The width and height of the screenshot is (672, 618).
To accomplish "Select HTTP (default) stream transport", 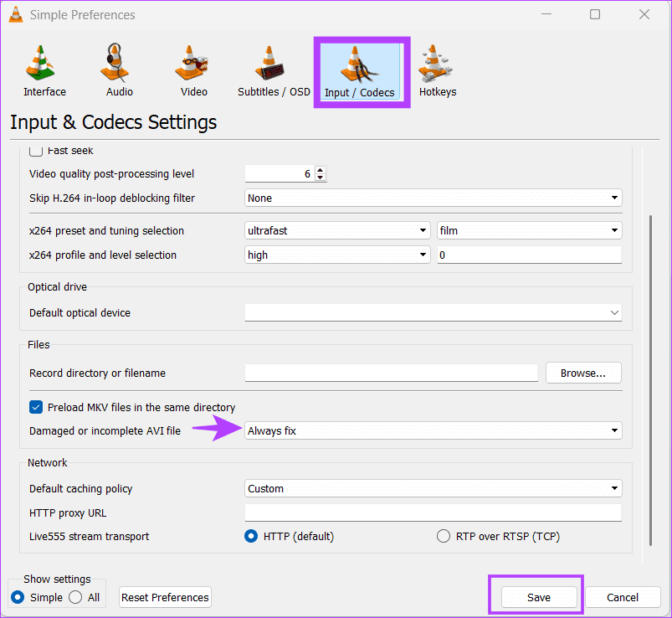I will 251,536.
